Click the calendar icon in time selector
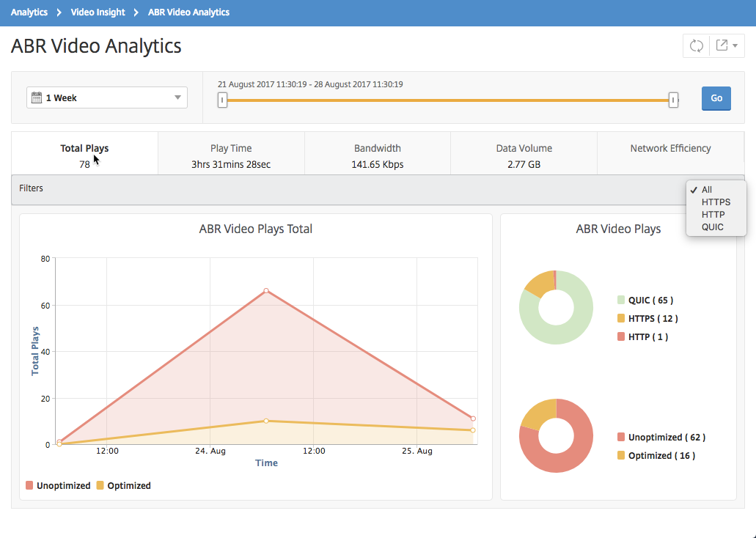 coord(37,98)
